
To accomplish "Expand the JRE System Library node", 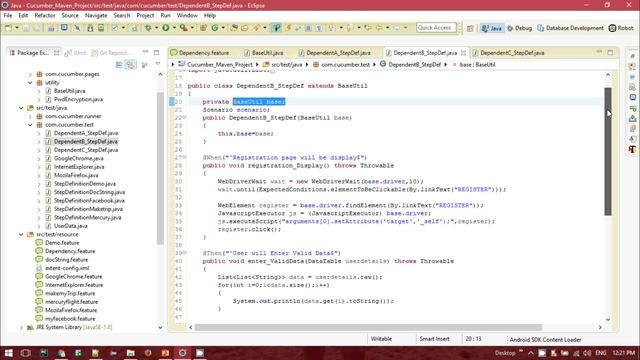I will pyautogui.click(x=21, y=327).
